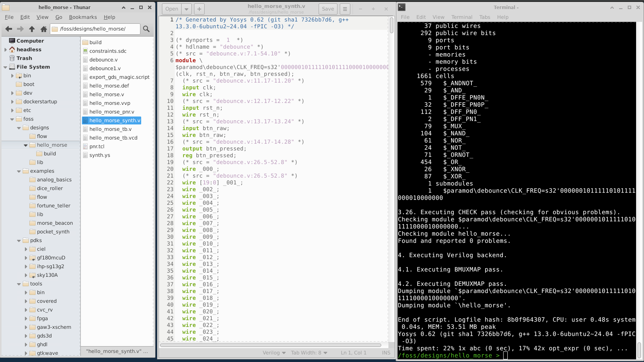Click the Open button in editor
644x362 pixels.
pyautogui.click(x=172, y=9)
